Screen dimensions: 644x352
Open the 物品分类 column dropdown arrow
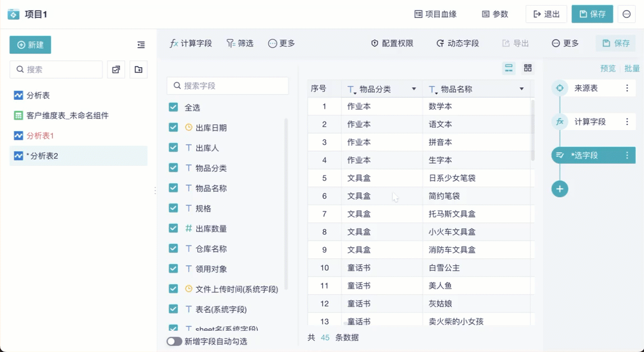414,89
